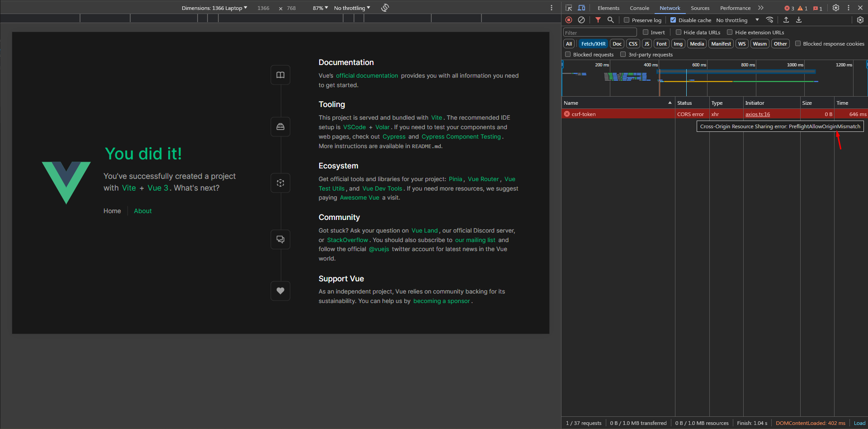Switch to the Console tab
Screen dimensions: 868x429
(639, 8)
